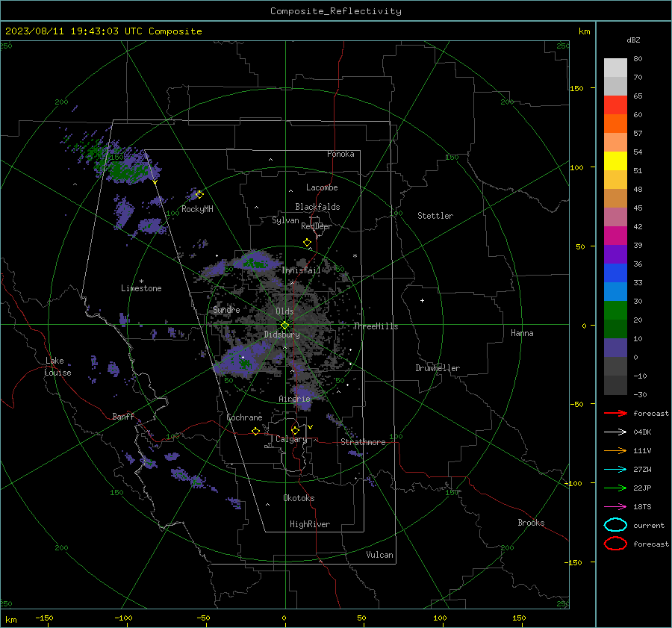Click the Drumheller label

point(438,368)
